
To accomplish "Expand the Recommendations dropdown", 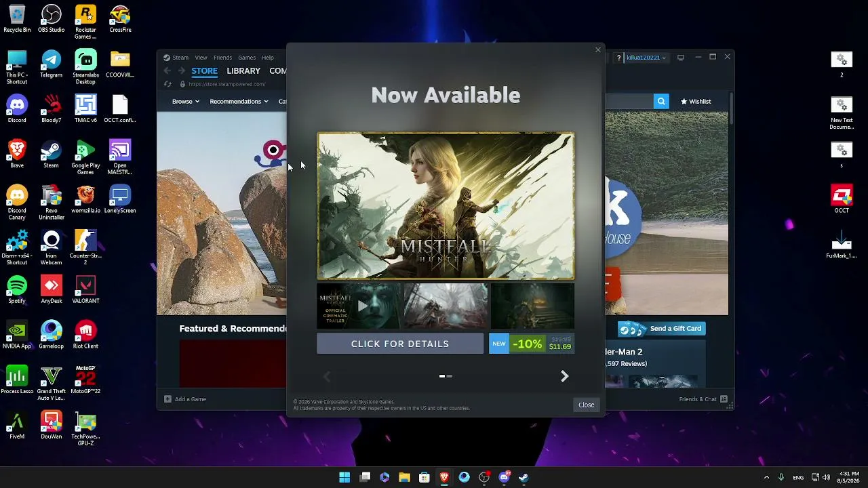I will tap(239, 102).
